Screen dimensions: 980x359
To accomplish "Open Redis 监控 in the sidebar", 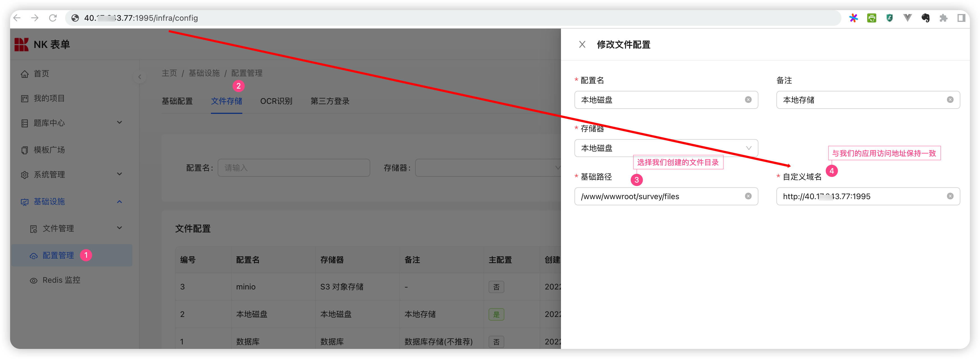I will tap(61, 280).
